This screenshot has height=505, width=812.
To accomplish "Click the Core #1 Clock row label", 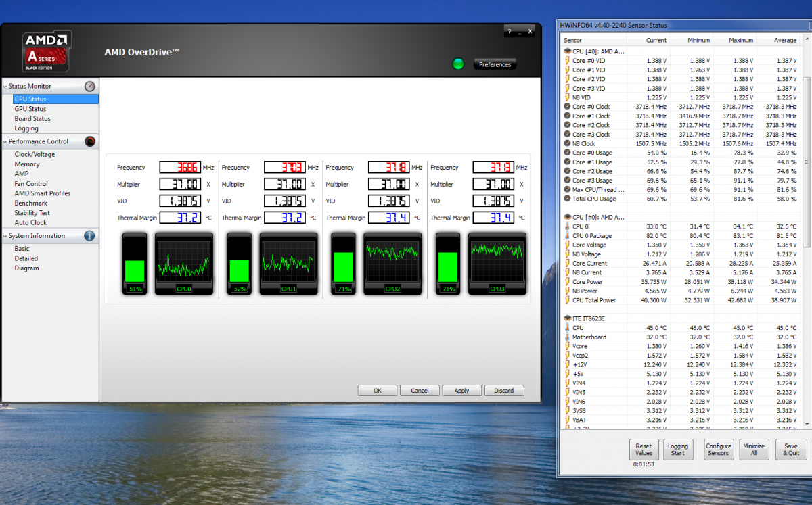I will [591, 116].
